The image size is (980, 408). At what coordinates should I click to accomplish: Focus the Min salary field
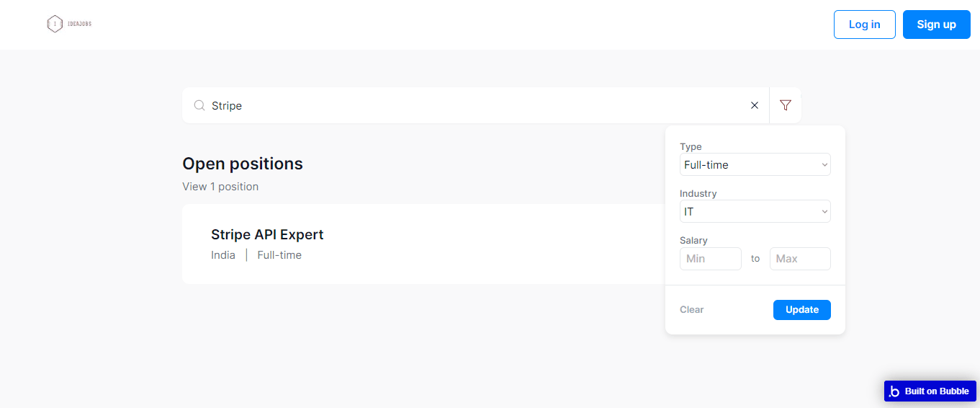tap(710, 259)
